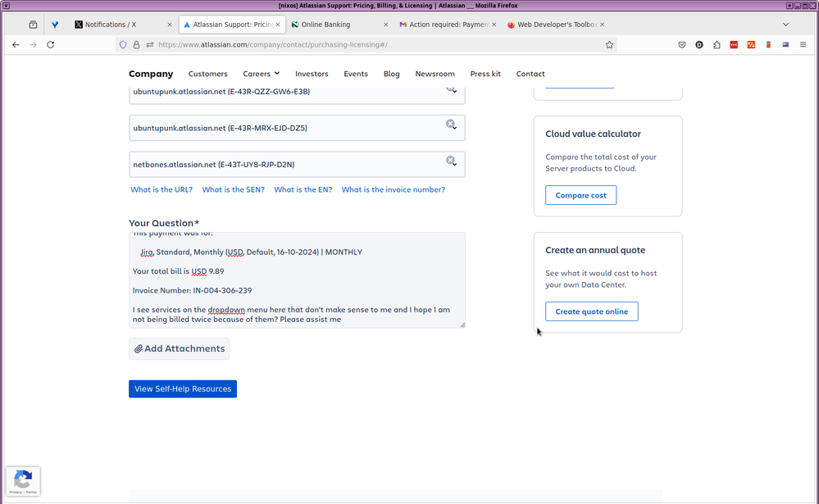The height and width of the screenshot is (504, 819).
Task: Switch to the Action required: Payment Gmail tab
Action: [x=448, y=25]
